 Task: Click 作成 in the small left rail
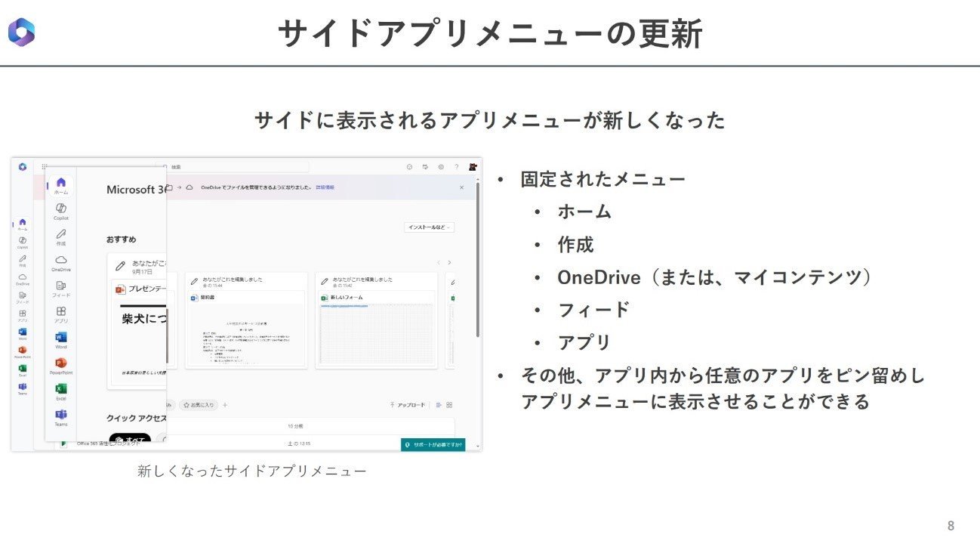23,260
